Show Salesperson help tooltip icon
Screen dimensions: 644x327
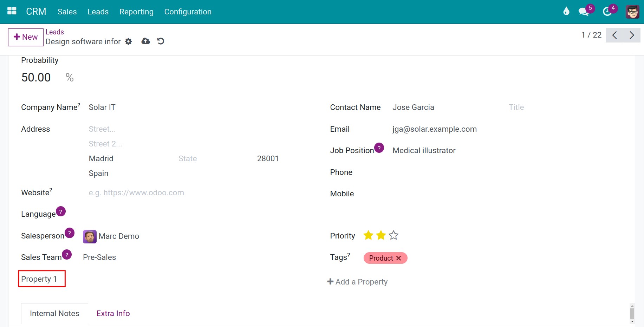[70, 233]
